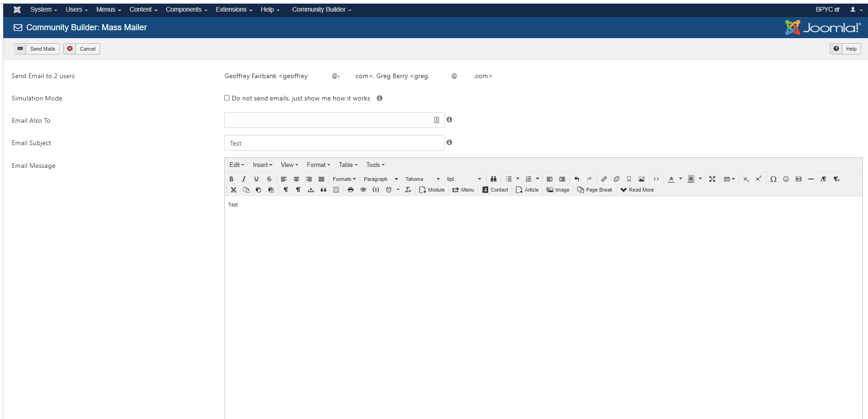The height and width of the screenshot is (419, 868).
Task: Undo last edit in editor
Action: point(577,179)
